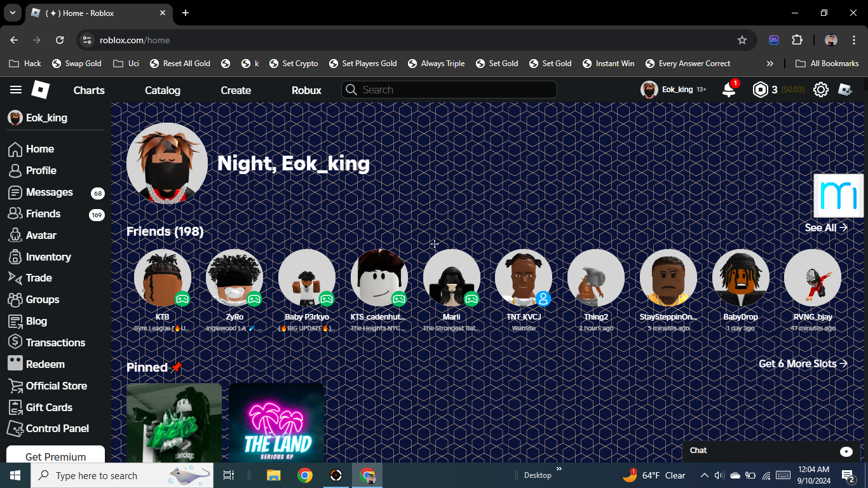Screen dimensions: 868x488
Task: Reload the page in Chrome
Action: pyautogui.click(x=60, y=40)
